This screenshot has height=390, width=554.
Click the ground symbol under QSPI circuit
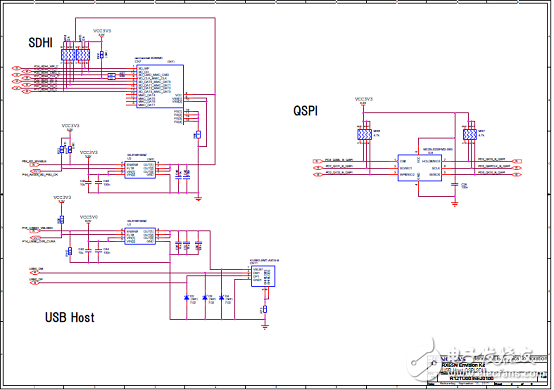pos(454,204)
